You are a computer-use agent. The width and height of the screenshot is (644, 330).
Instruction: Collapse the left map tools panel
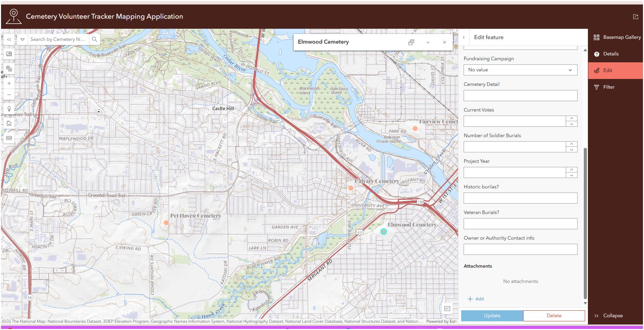[9, 39]
